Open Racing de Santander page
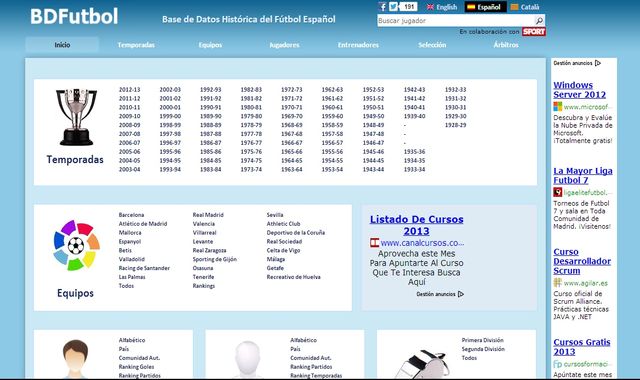The height and width of the screenshot is (380, 640). (144, 268)
